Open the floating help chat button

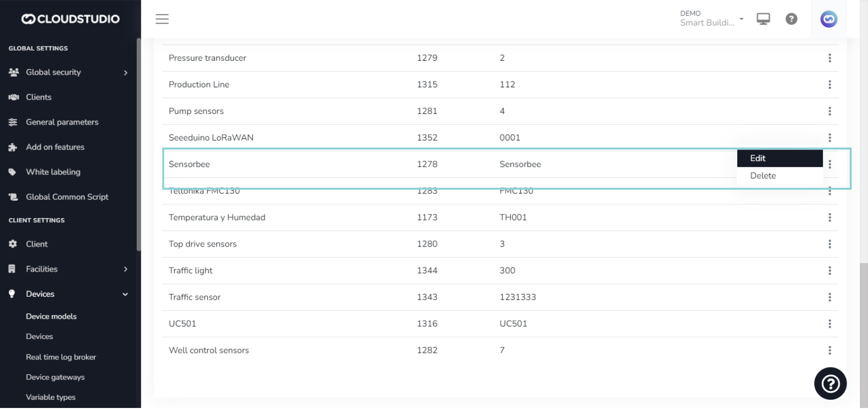pyautogui.click(x=830, y=383)
